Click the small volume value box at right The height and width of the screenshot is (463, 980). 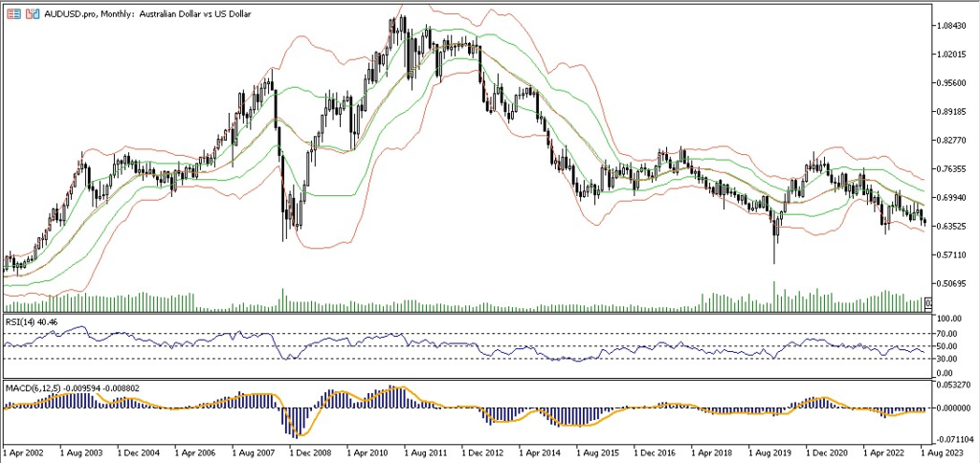click(x=926, y=304)
